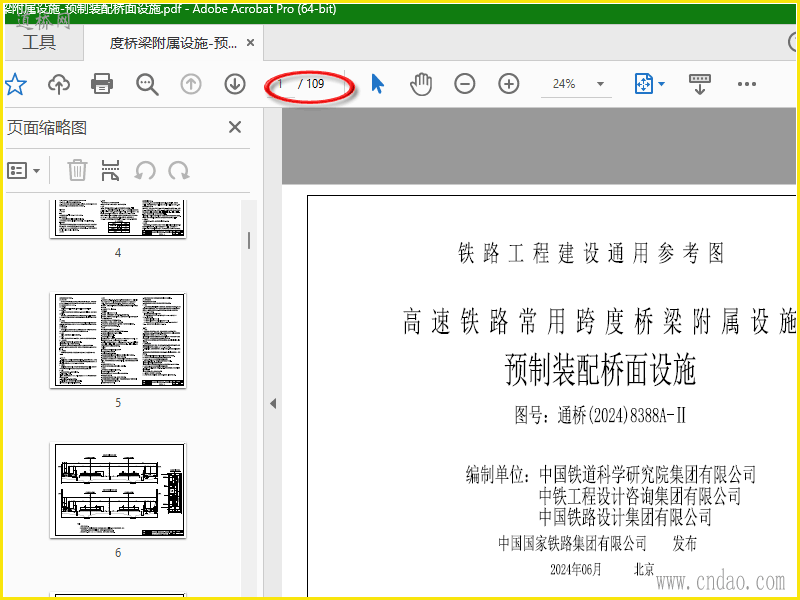Collapse the left navigation pane arrow
Screen dimensions: 800x600
(x=273, y=404)
